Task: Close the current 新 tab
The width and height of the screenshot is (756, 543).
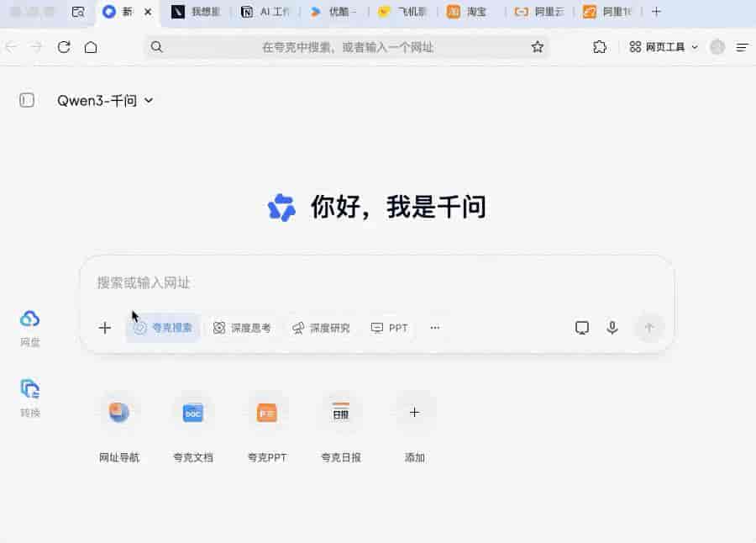Action: (x=148, y=12)
